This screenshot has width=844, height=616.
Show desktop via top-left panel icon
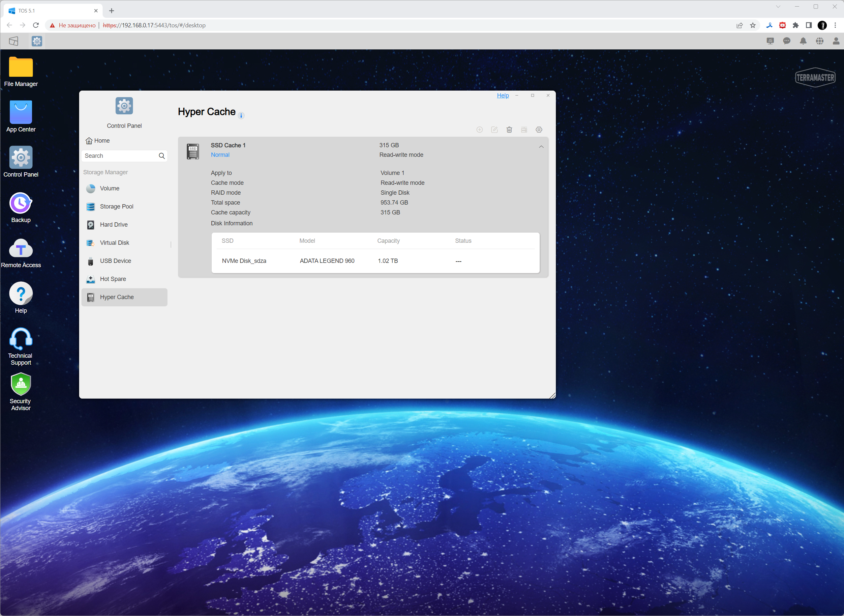[14, 42]
